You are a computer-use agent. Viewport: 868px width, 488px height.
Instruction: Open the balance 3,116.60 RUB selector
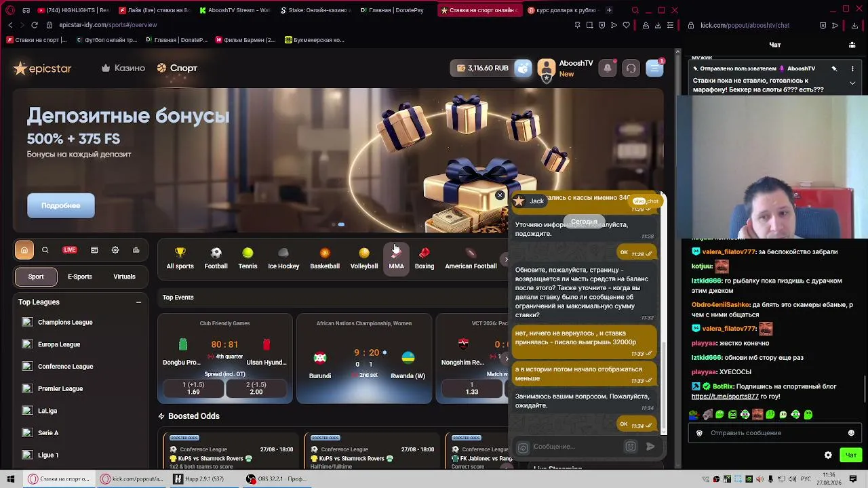(482, 68)
